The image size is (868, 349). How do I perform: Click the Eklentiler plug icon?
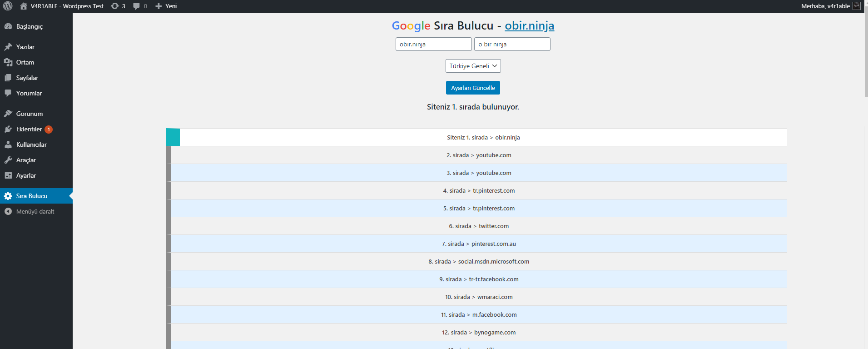click(x=8, y=129)
